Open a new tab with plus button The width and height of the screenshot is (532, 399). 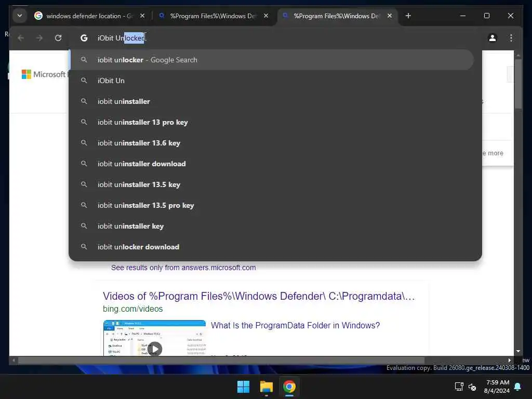click(408, 16)
